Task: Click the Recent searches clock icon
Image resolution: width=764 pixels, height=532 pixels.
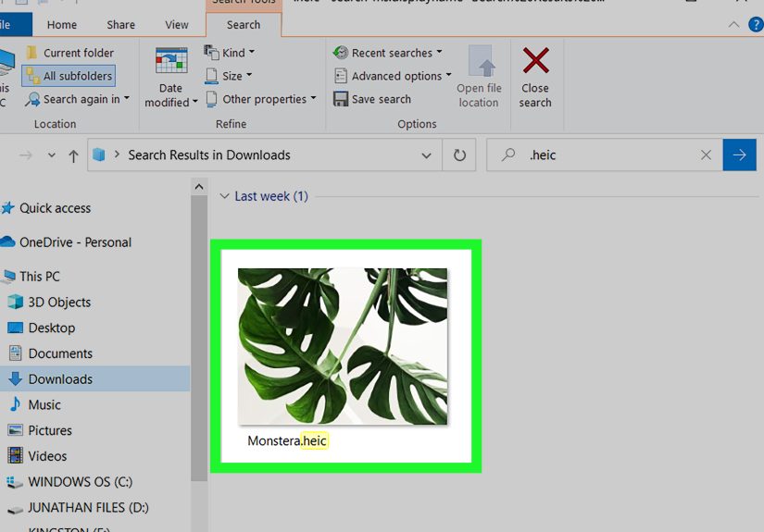Action: tap(341, 52)
